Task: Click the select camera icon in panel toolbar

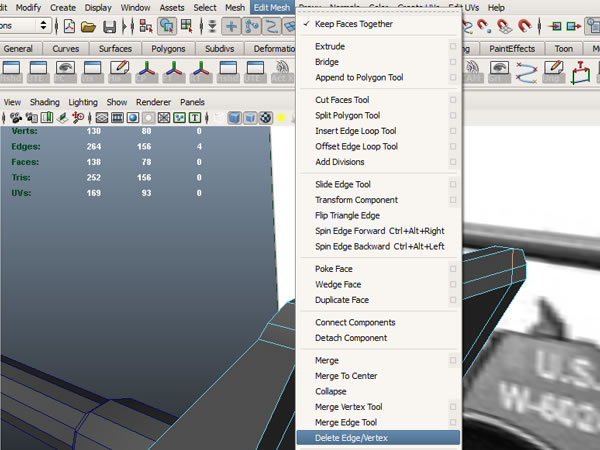Action: [15, 117]
